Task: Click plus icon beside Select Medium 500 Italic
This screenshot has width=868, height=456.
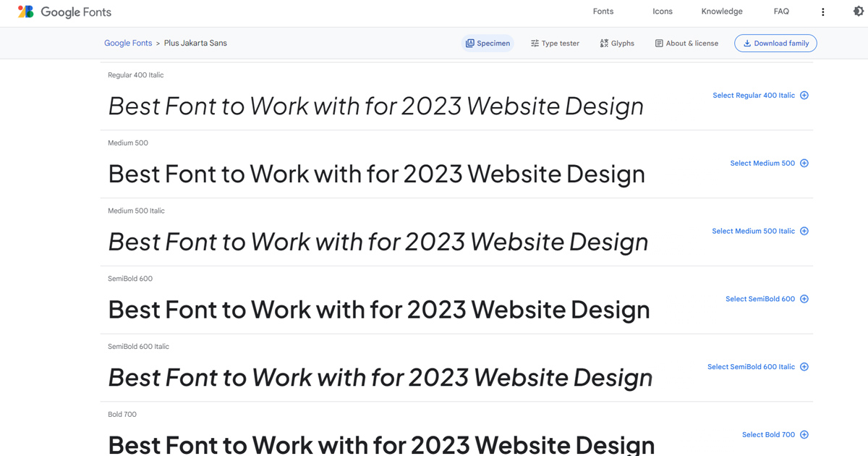Action: 804,232
